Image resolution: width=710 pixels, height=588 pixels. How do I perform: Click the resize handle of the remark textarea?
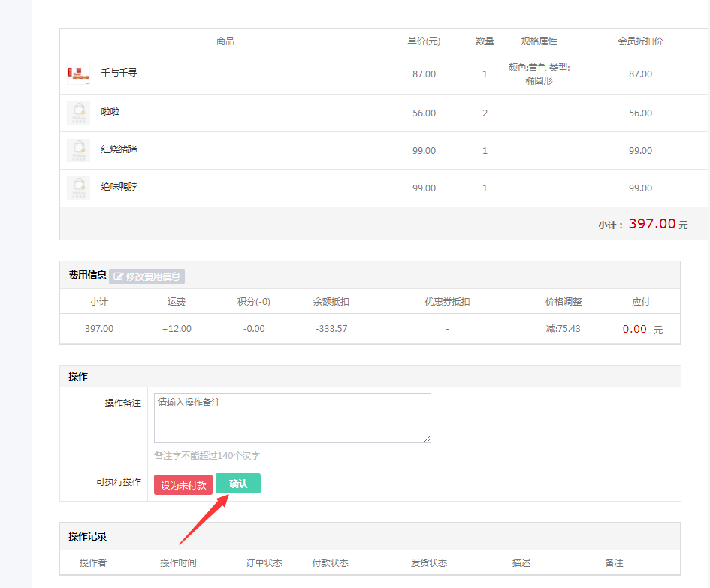(x=427, y=439)
